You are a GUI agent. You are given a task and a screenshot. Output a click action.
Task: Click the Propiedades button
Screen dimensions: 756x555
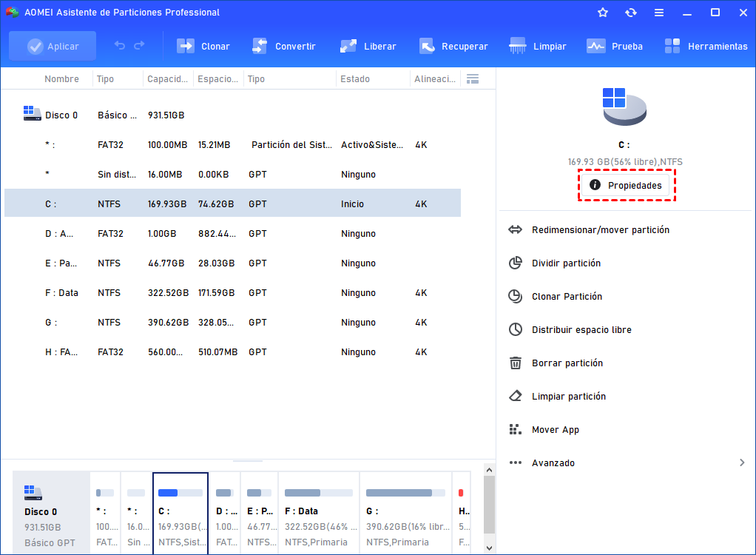click(626, 186)
